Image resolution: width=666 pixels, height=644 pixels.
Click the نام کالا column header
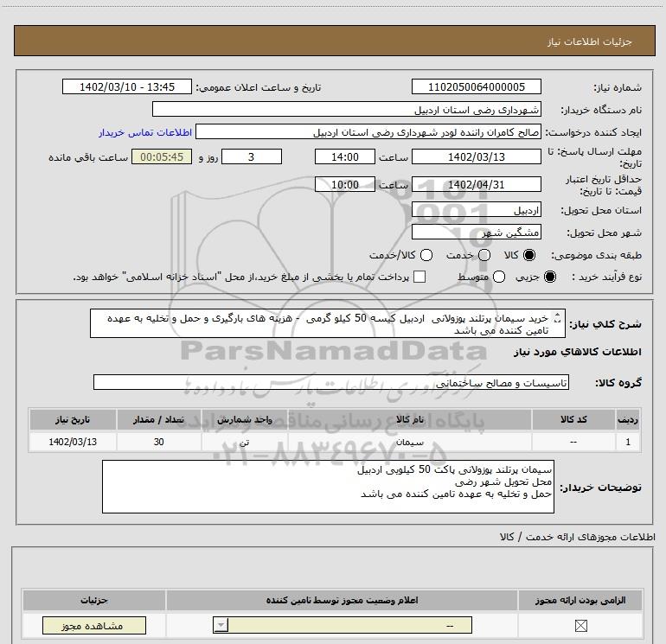click(x=410, y=419)
